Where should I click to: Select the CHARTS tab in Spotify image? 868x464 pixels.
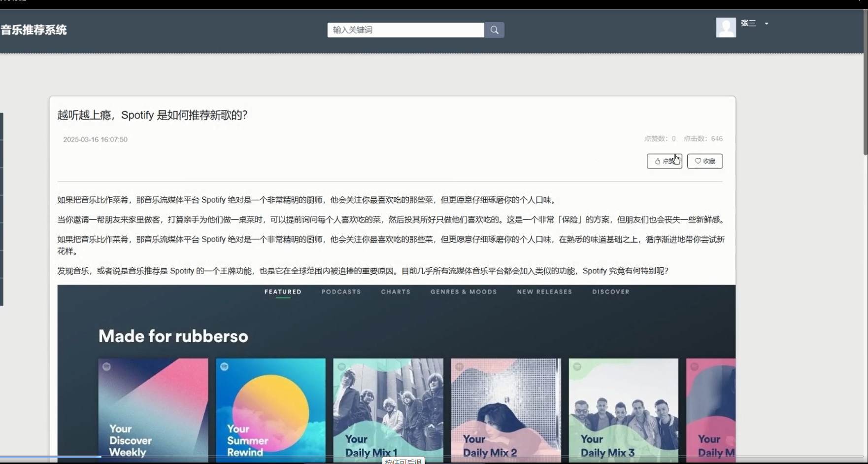pos(396,292)
